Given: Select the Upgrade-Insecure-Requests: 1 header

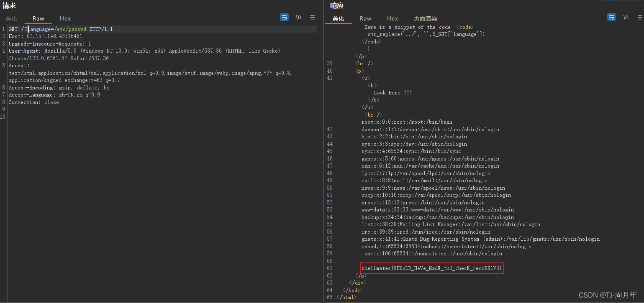Looking at the screenshot, I should coord(50,44).
